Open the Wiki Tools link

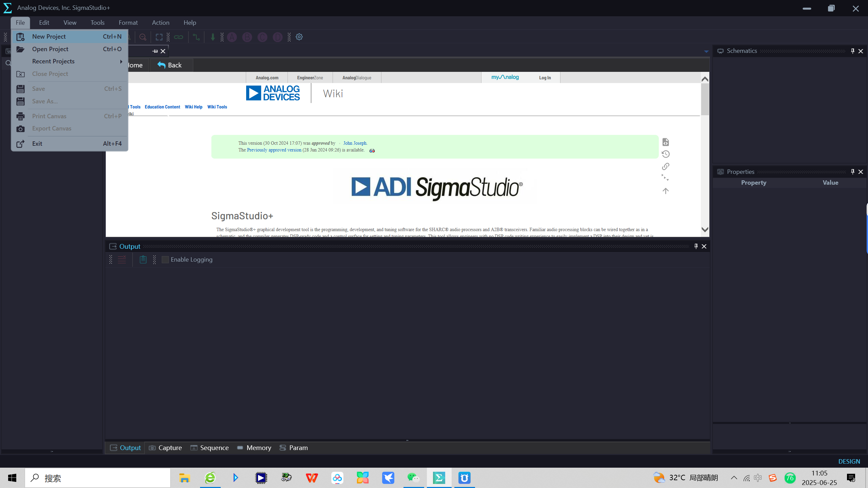tap(217, 107)
